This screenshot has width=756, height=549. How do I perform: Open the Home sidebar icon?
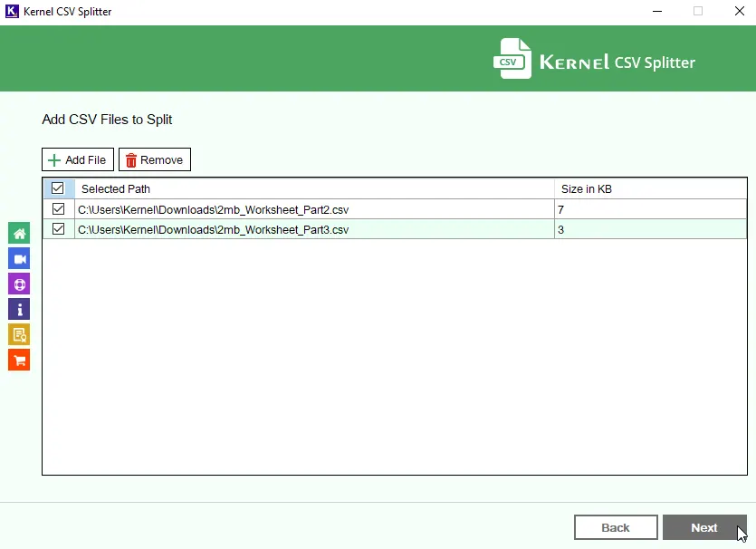pos(19,234)
